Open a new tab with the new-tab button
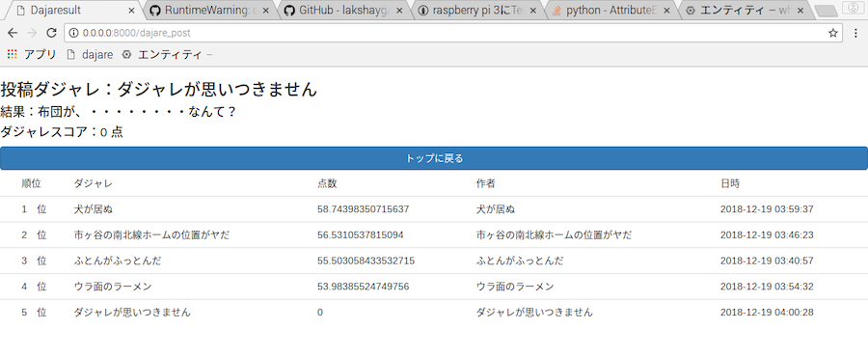 [826, 11]
